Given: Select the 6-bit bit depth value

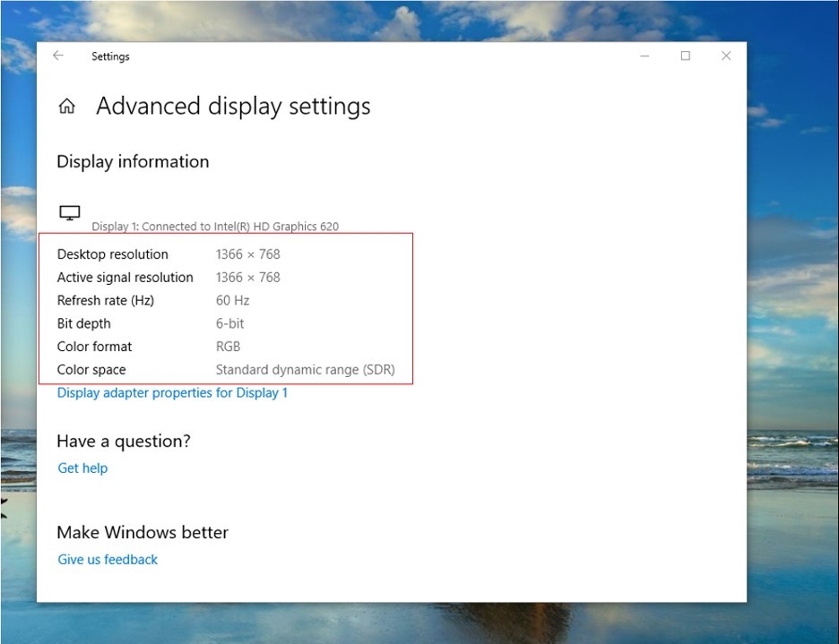Looking at the screenshot, I should tap(229, 324).
